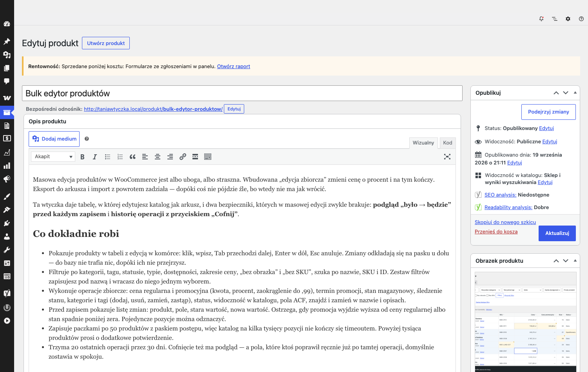This screenshot has height=372, width=588.
Task: Move Obrazek produktu panel up
Action: point(556,261)
